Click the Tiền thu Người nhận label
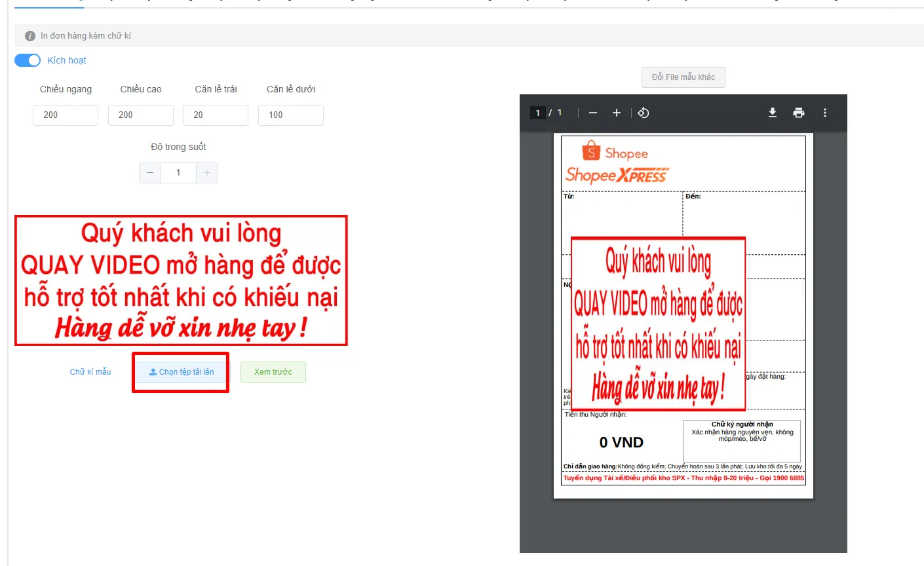This screenshot has height=566, width=924. coord(596,415)
